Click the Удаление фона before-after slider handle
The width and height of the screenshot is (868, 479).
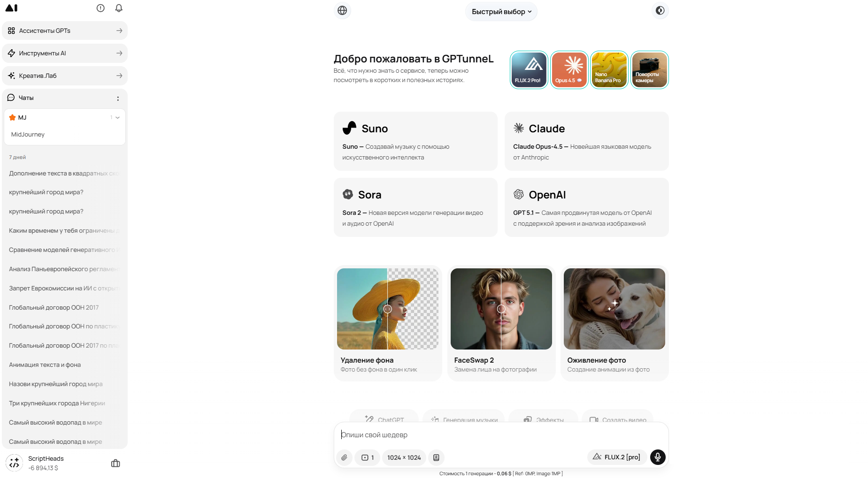(x=387, y=309)
